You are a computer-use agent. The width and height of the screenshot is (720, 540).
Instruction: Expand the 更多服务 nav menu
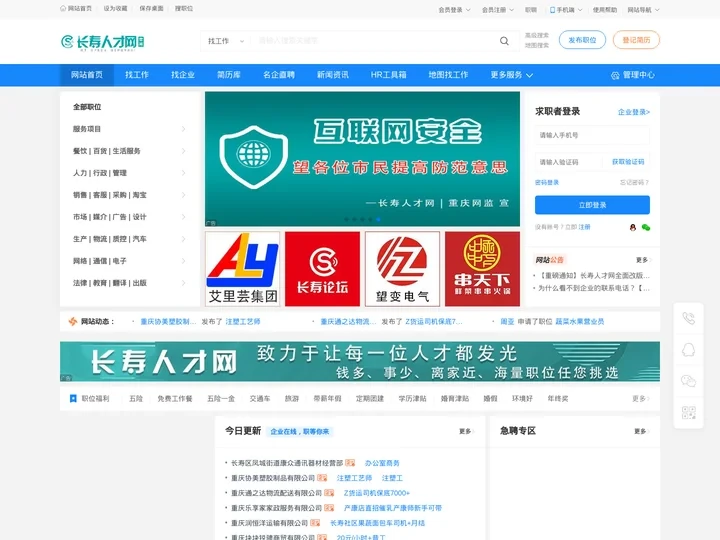512,75
